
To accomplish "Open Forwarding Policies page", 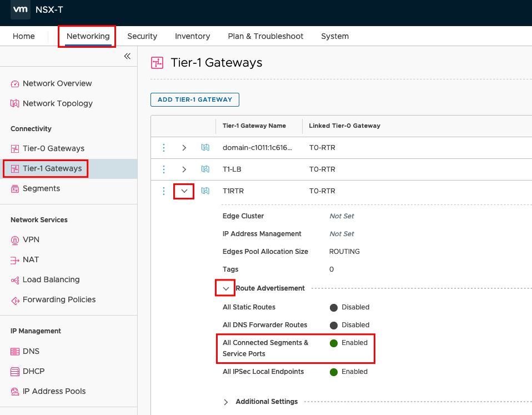I will (x=59, y=300).
